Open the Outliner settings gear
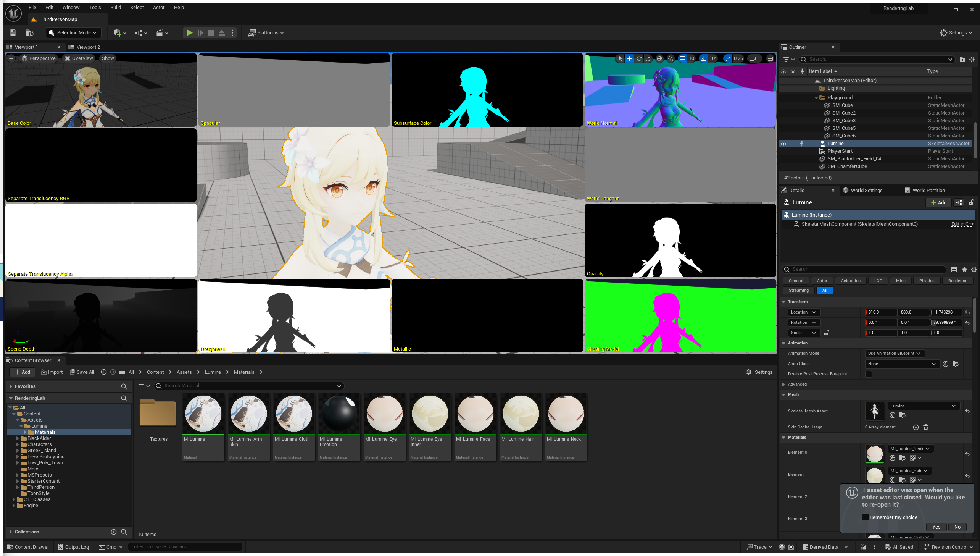Image resolution: width=980 pixels, height=556 pixels. pyautogui.click(x=972, y=59)
